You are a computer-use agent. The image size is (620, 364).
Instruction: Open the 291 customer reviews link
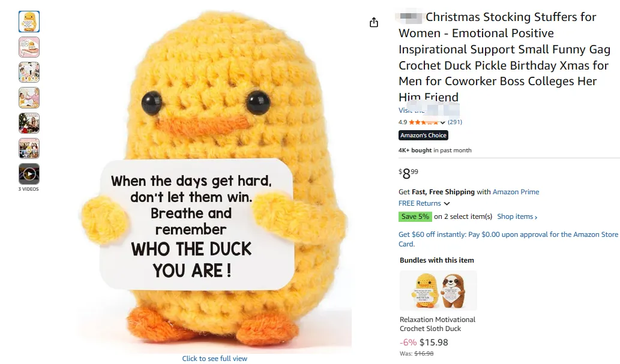[x=455, y=122]
